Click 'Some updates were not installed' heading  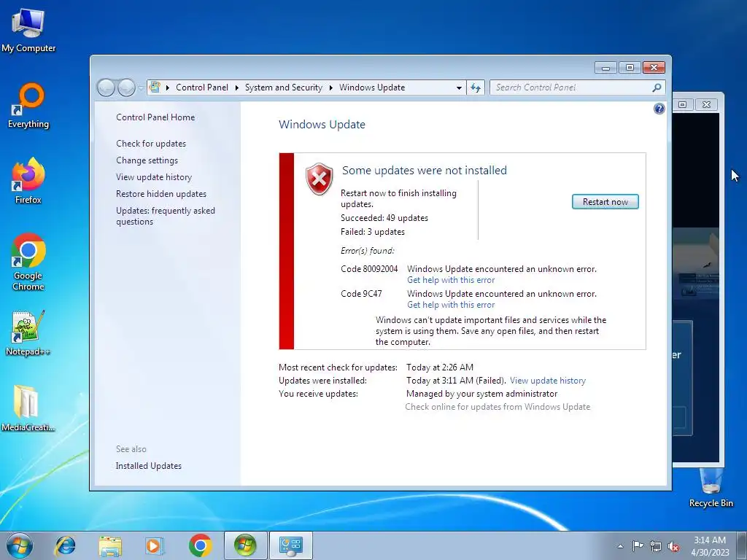pyautogui.click(x=425, y=171)
